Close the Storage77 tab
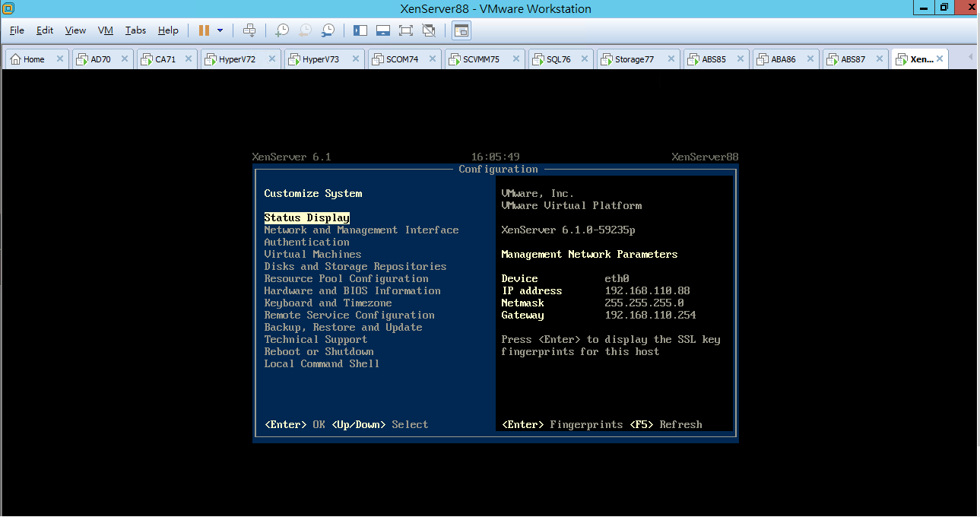This screenshot has width=980, height=517. (x=671, y=59)
